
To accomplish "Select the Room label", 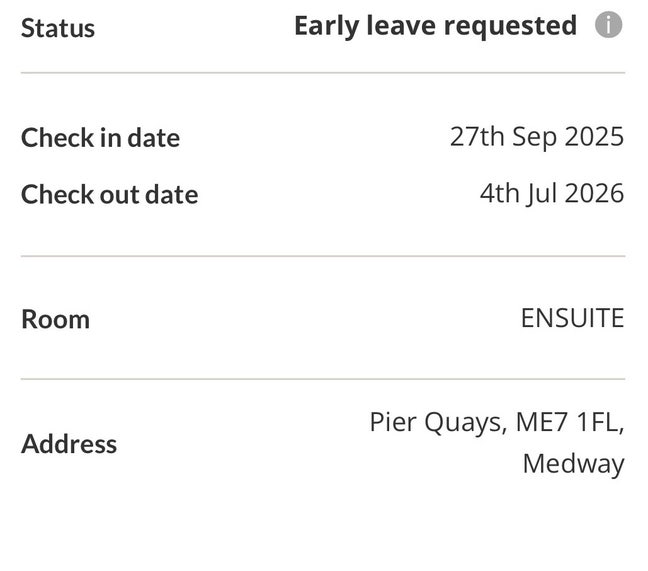I will 55,320.
